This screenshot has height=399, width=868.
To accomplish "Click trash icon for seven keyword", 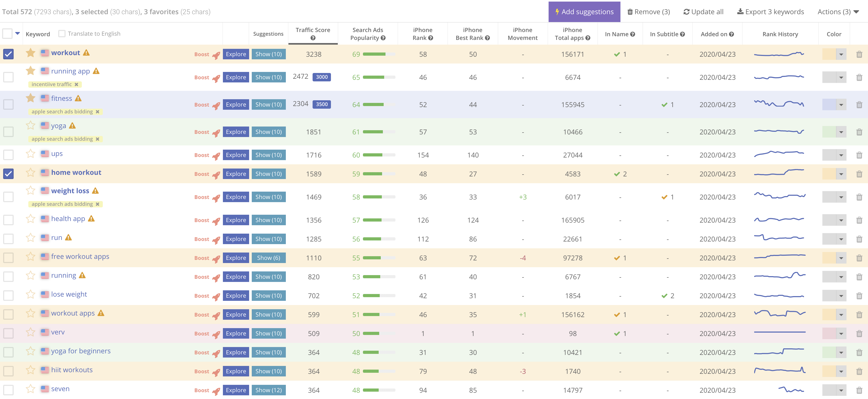I will click(859, 390).
